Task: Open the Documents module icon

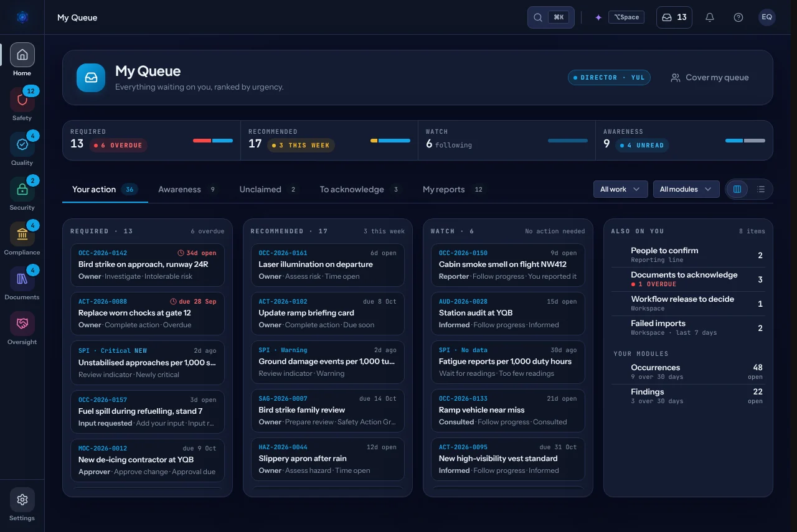Action: pos(22,279)
